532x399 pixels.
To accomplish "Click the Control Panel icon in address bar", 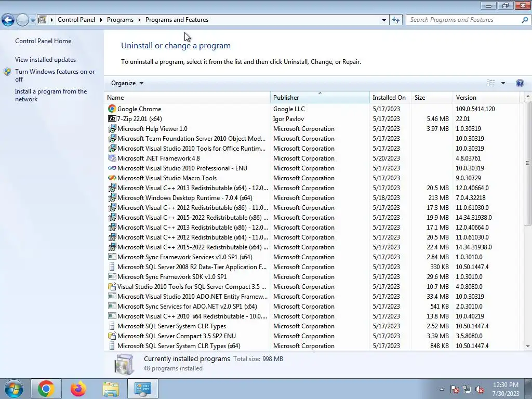I will pos(43,20).
